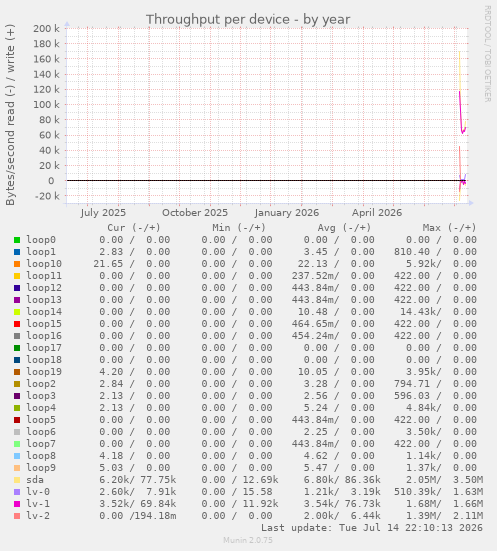Click the 'loop12' legend label
This screenshot has height=551, width=497.
44,288
